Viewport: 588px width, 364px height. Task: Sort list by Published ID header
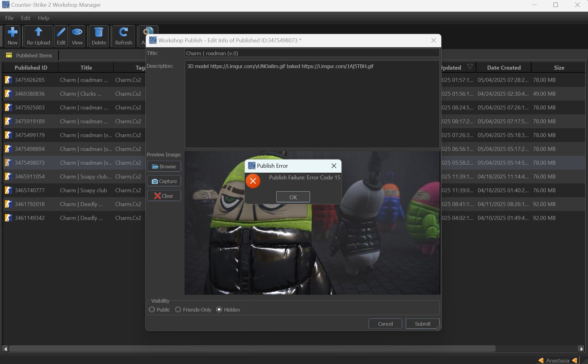31,67
